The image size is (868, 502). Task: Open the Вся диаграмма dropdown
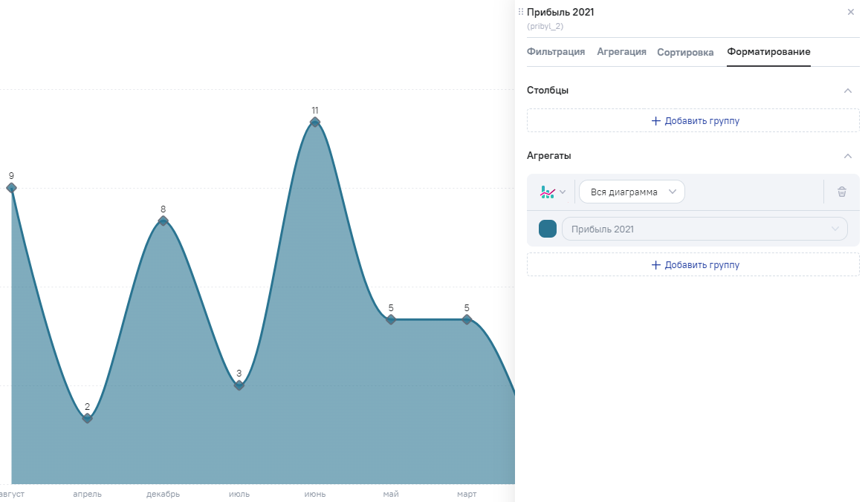(632, 192)
